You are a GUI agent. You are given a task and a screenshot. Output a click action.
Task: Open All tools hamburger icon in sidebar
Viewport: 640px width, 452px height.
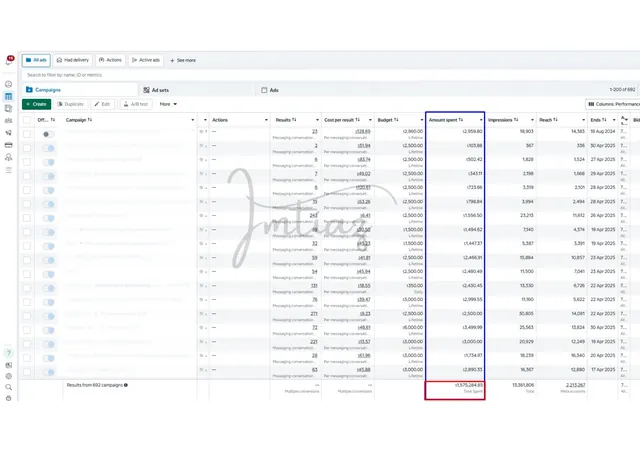point(9,170)
